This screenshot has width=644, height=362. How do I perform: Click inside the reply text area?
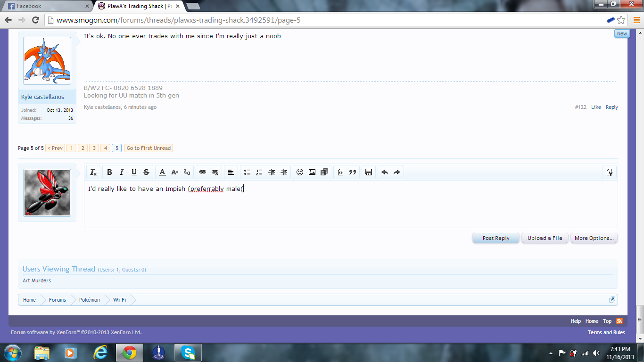[351, 204]
